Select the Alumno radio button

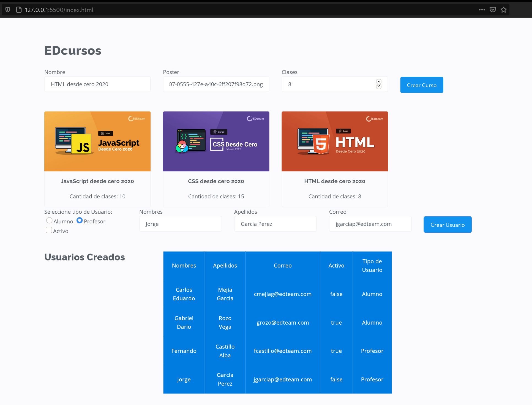[x=49, y=220]
